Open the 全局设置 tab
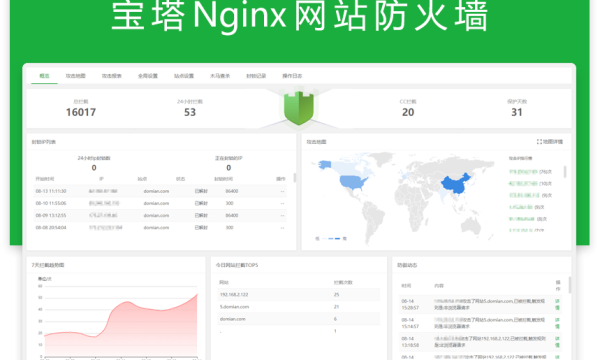The height and width of the screenshot is (360, 600). [x=148, y=76]
